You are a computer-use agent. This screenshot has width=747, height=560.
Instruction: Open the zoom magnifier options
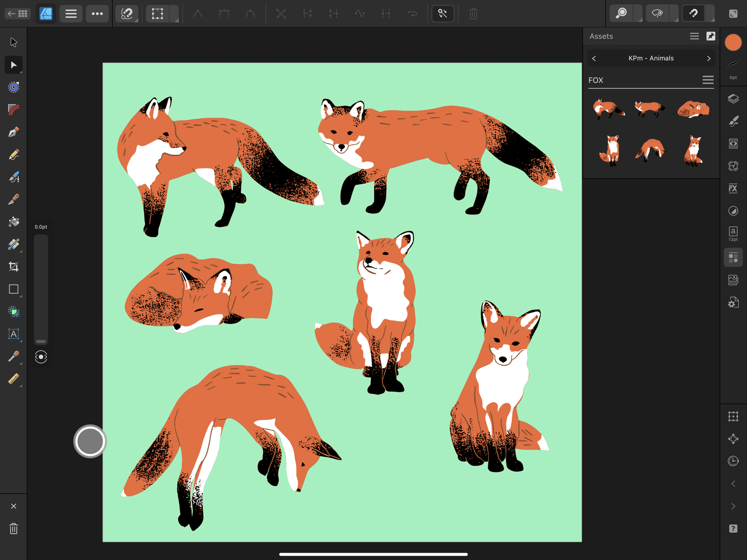[x=622, y=14]
